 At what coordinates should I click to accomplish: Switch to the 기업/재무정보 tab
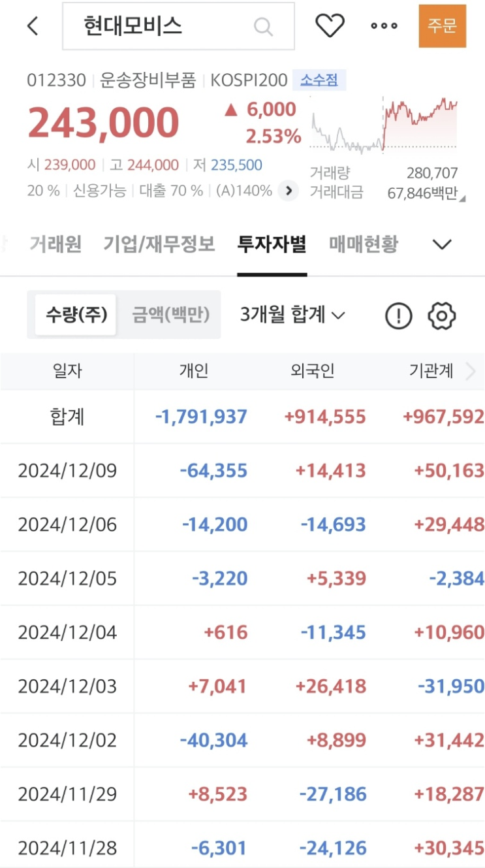click(x=159, y=245)
